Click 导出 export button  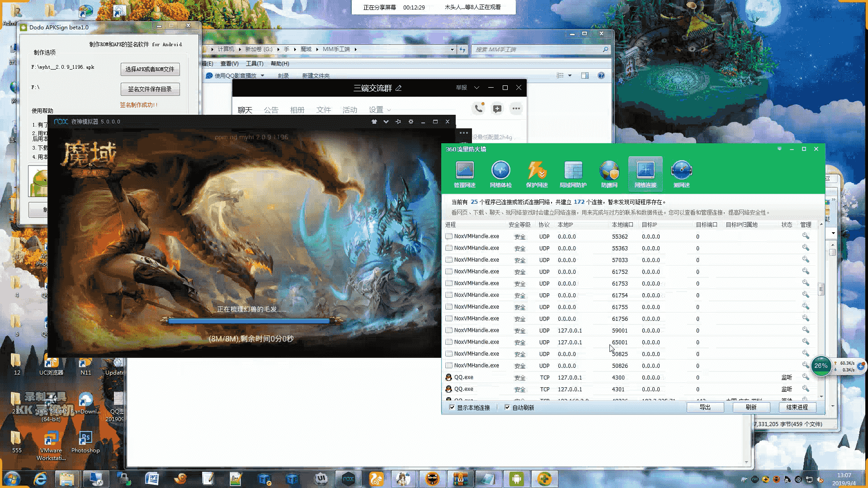coord(705,407)
